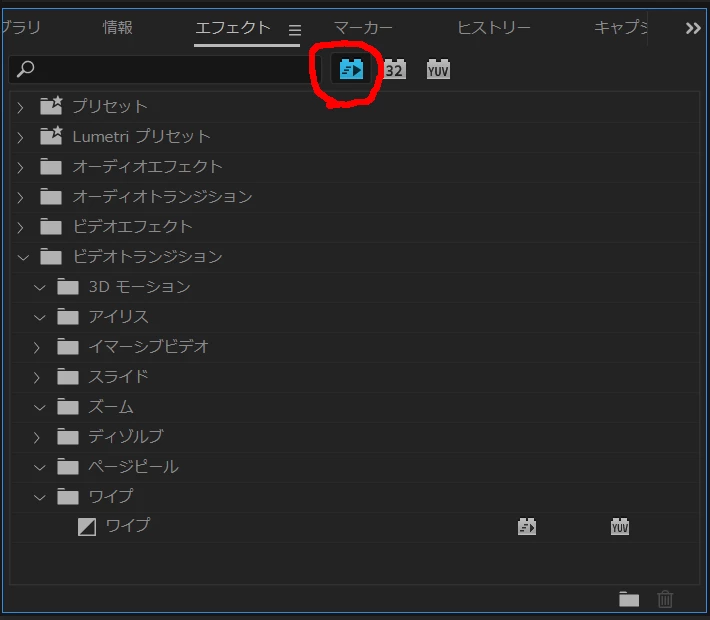Click YUV badge on ワイプ effect row

619,527
